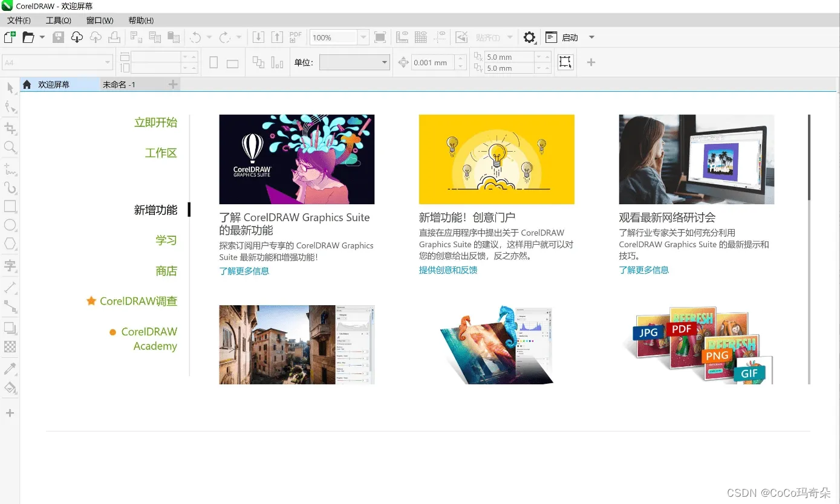Open the 文件(F) menu
Viewport: 840px width, 504px height.
[19, 21]
